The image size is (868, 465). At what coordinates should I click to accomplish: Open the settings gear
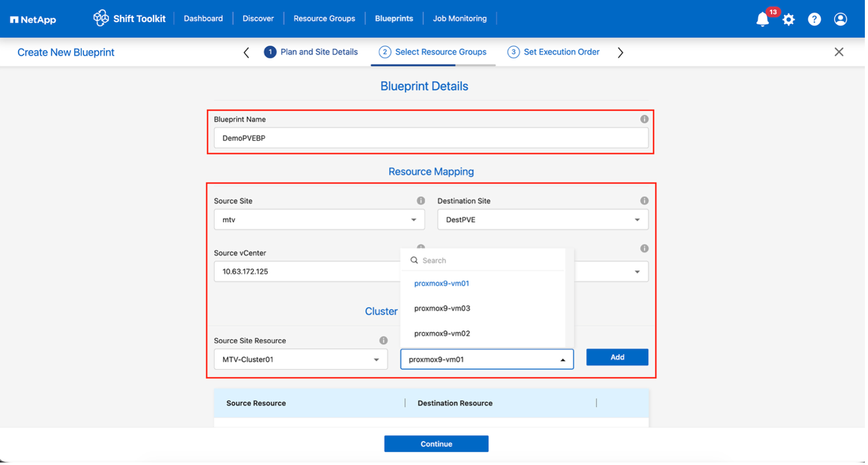tap(788, 19)
